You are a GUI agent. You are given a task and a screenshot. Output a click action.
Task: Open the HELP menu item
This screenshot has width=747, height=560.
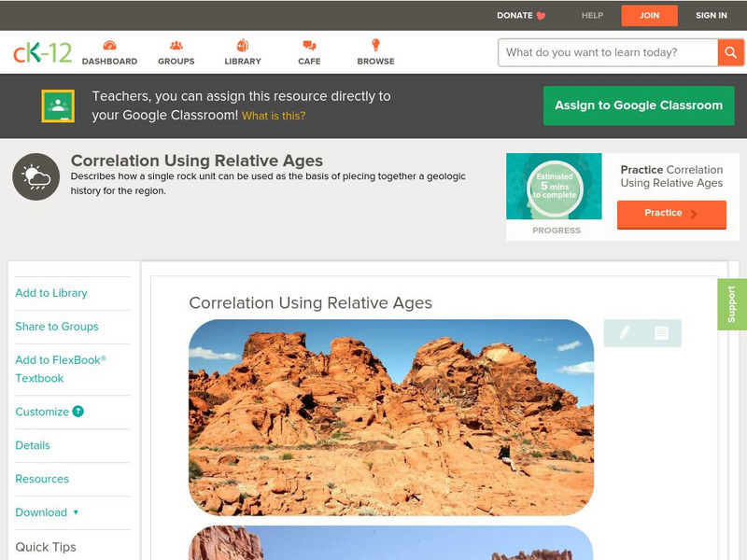click(592, 16)
